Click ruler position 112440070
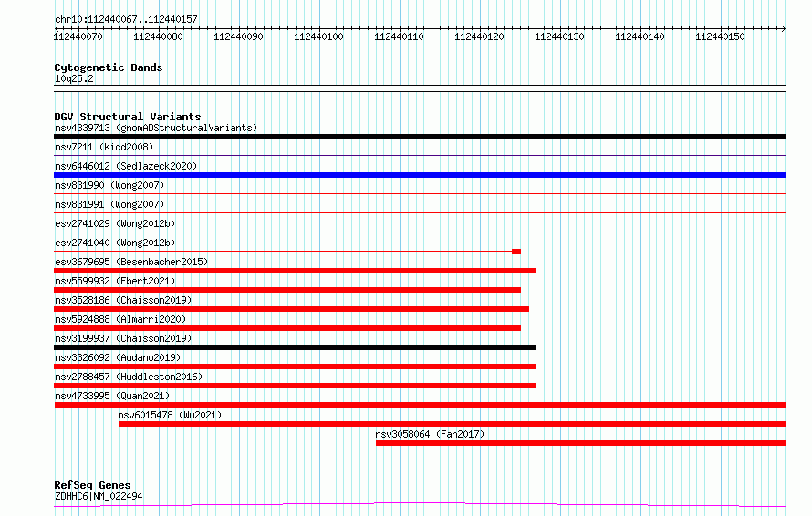This screenshot has width=812, height=516. [78, 36]
